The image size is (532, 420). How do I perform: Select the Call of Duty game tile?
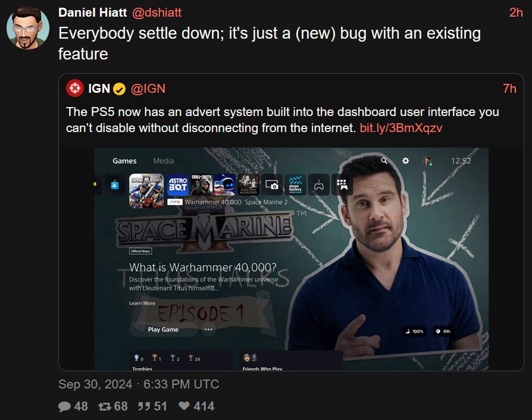coord(202,184)
